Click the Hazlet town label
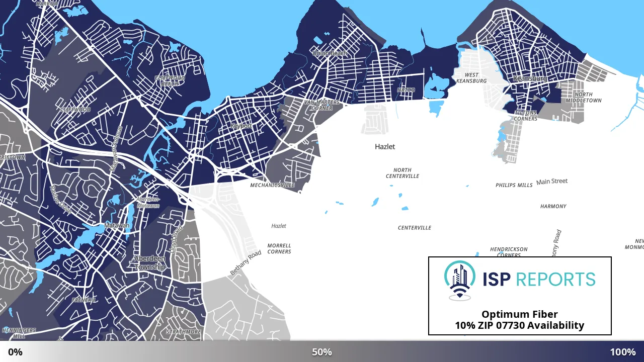Viewport: 644px width, 362px height. 385,147
